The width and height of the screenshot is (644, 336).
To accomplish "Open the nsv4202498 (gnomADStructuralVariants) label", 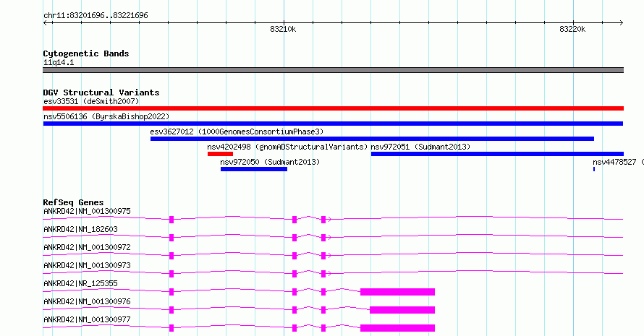I will (x=287, y=147).
